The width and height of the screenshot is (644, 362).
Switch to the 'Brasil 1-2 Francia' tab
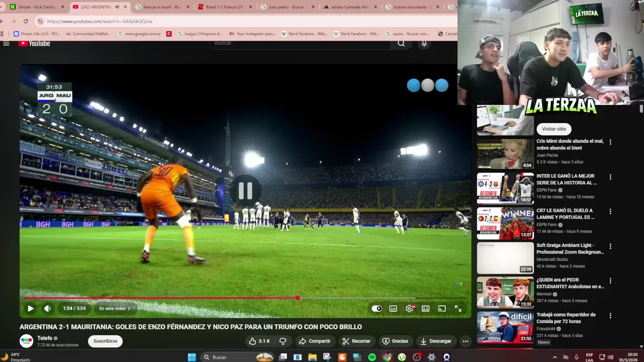point(225,7)
